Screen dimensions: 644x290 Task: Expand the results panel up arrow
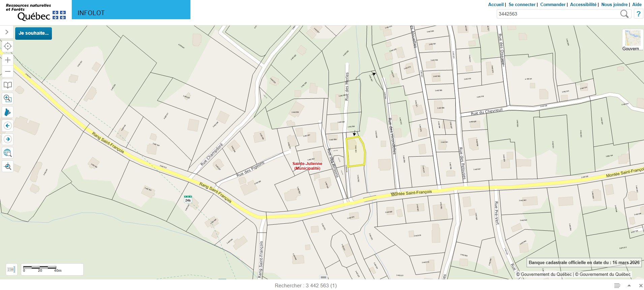[x=629, y=286]
